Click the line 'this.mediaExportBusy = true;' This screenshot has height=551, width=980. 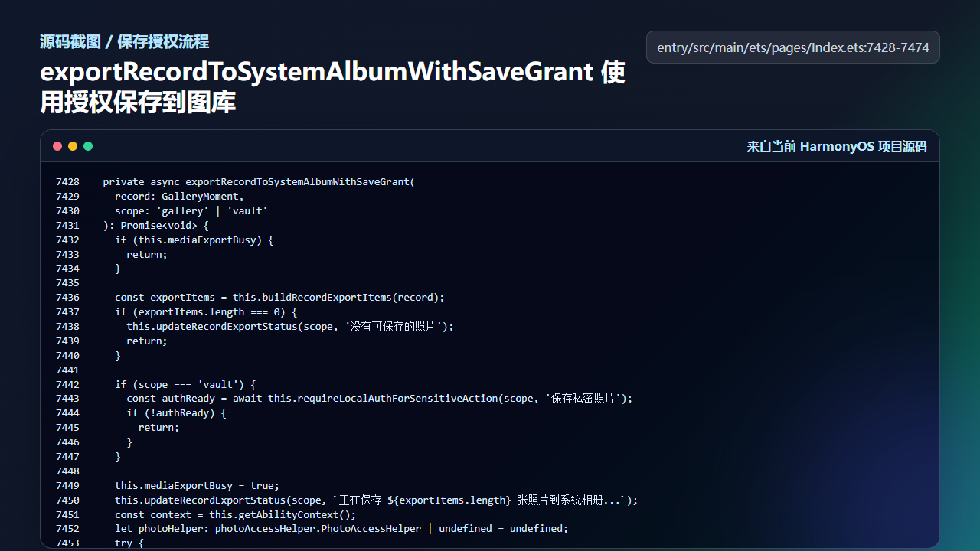(x=197, y=486)
